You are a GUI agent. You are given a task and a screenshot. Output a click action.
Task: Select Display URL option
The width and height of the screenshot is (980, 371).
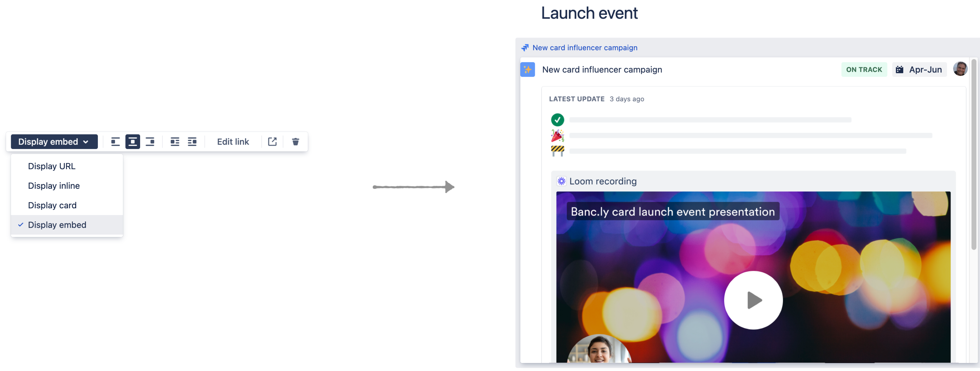click(x=51, y=166)
